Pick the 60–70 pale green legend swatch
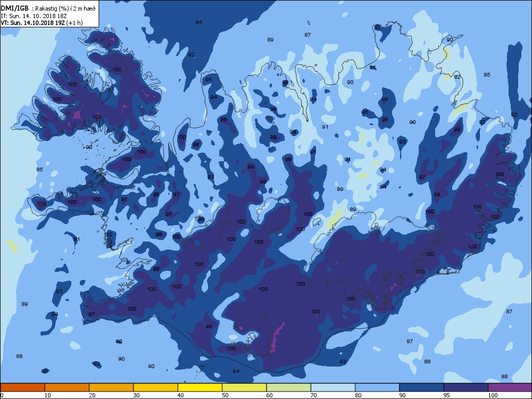The height and width of the screenshot is (399, 532). click(x=289, y=387)
